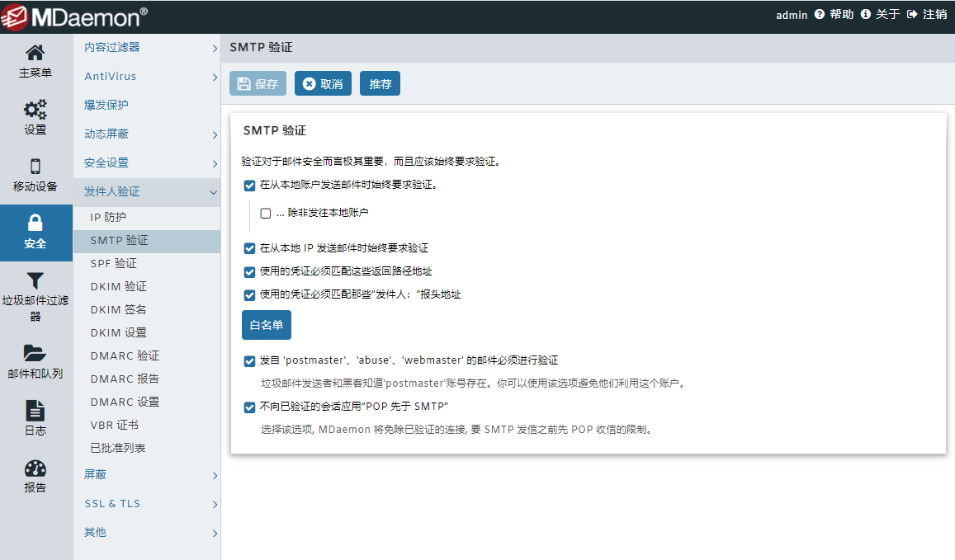This screenshot has height=560, width=955.
Task: Expand the 安全设置 chevron
Action: tap(215, 163)
